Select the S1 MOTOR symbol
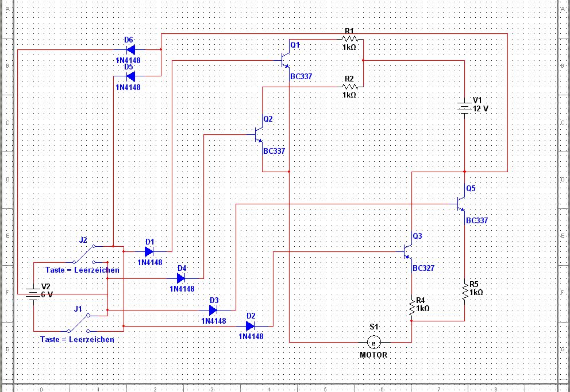This screenshot has height=392, width=570. coord(373,342)
